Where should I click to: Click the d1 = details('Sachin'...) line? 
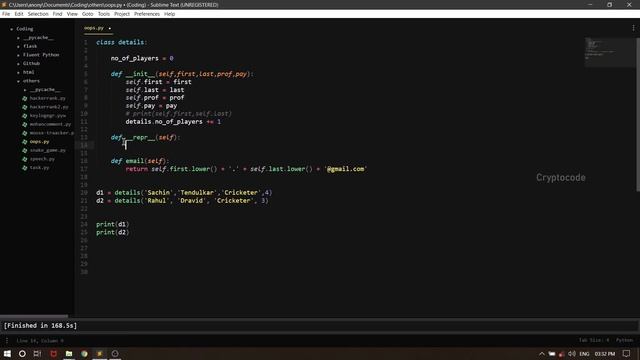coord(184,193)
